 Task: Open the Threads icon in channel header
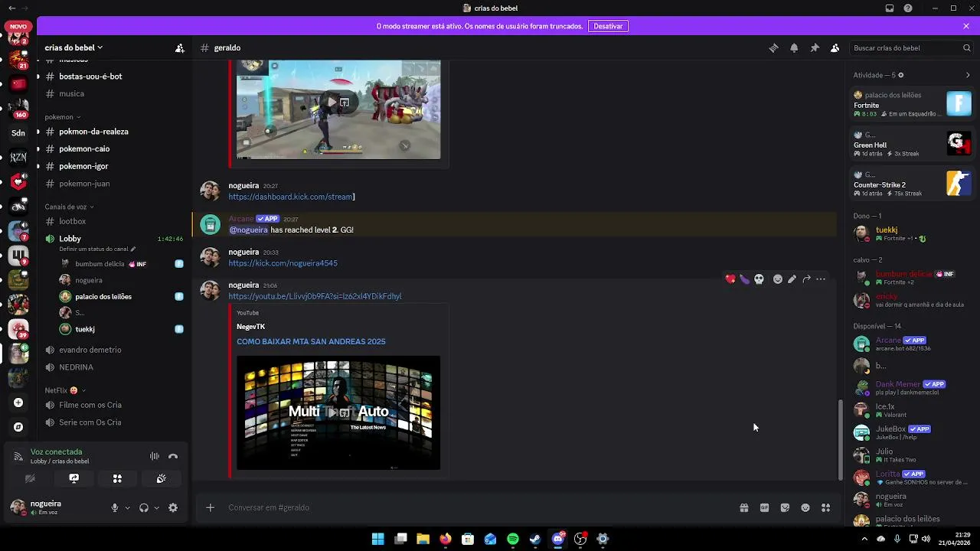[x=773, y=47]
